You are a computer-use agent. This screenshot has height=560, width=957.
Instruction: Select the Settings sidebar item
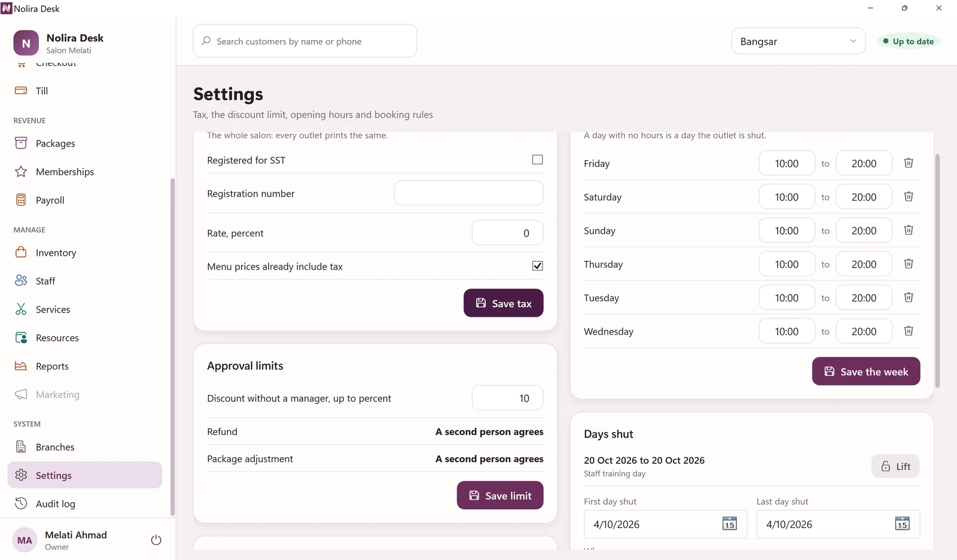click(84, 475)
